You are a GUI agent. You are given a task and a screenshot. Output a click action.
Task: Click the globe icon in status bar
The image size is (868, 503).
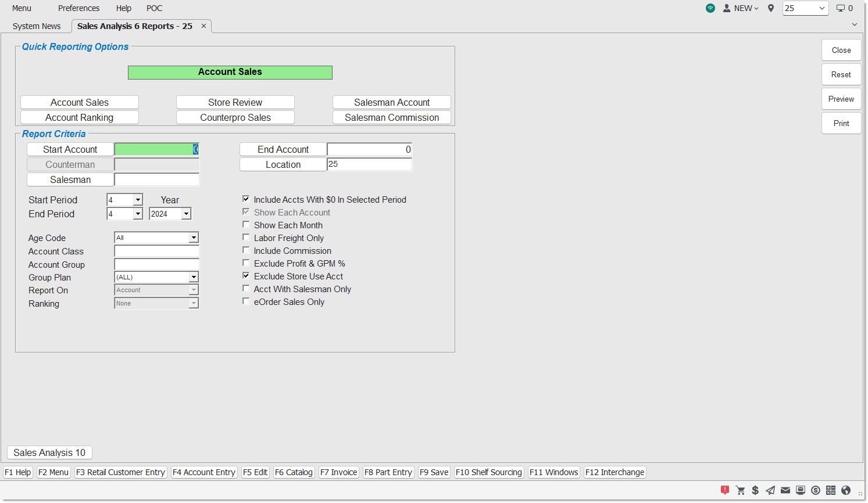[x=846, y=490]
